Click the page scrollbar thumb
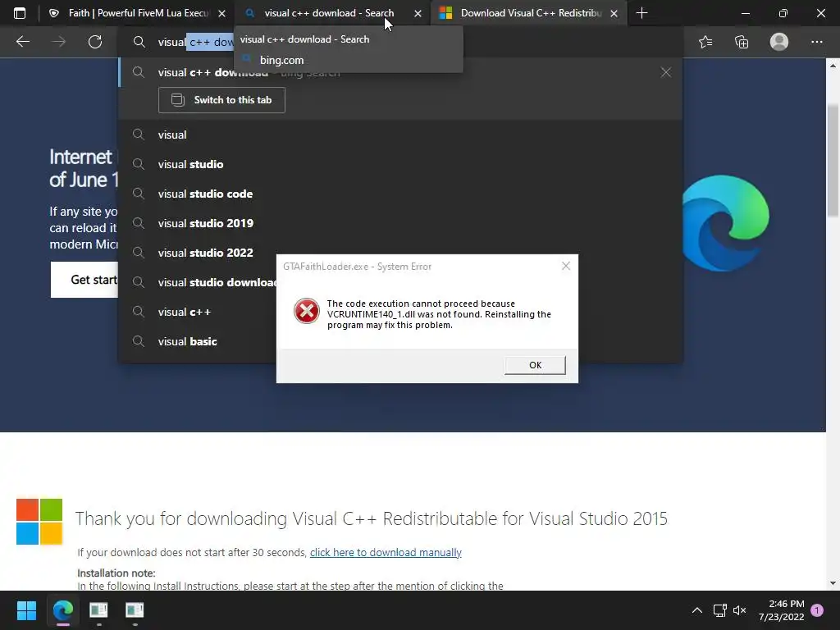The height and width of the screenshot is (630, 840). click(833, 161)
